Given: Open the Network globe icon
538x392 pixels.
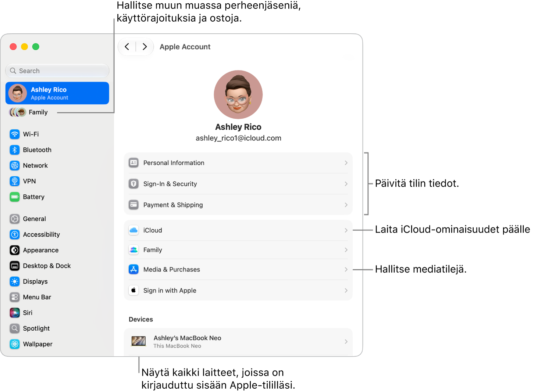Looking at the screenshot, I should tap(15, 166).
